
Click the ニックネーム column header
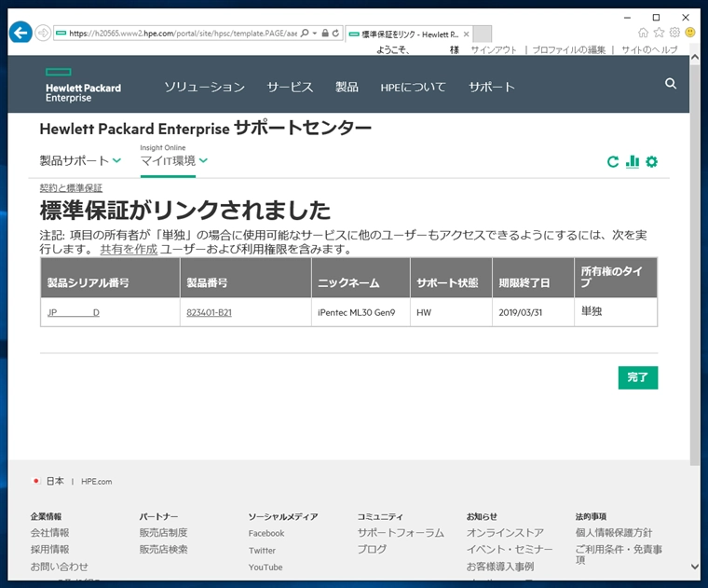click(x=361, y=278)
